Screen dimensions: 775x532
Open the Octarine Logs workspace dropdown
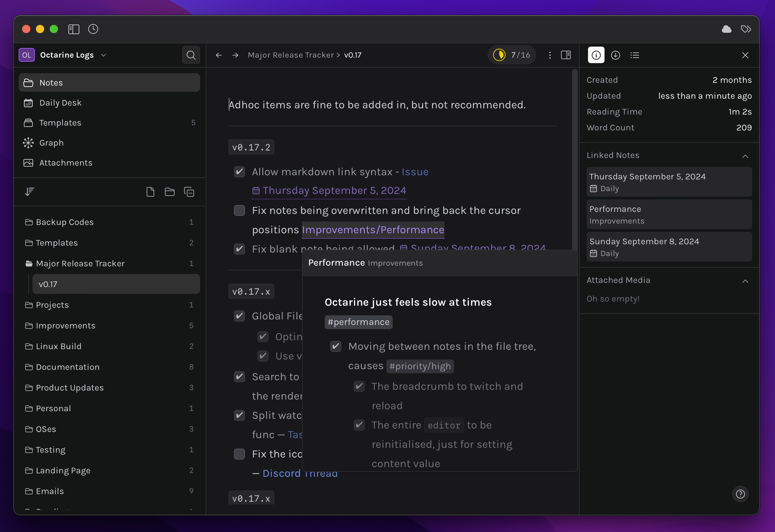click(73, 55)
